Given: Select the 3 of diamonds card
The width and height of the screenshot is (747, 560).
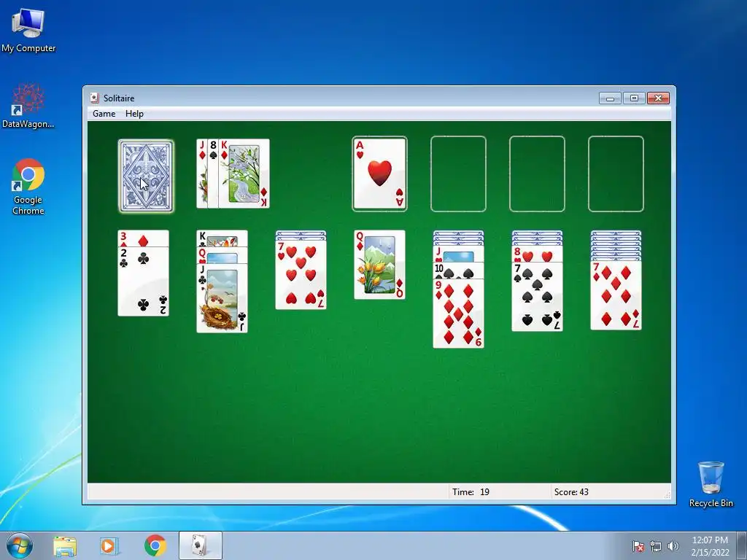Looking at the screenshot, I should click(144, 238).
